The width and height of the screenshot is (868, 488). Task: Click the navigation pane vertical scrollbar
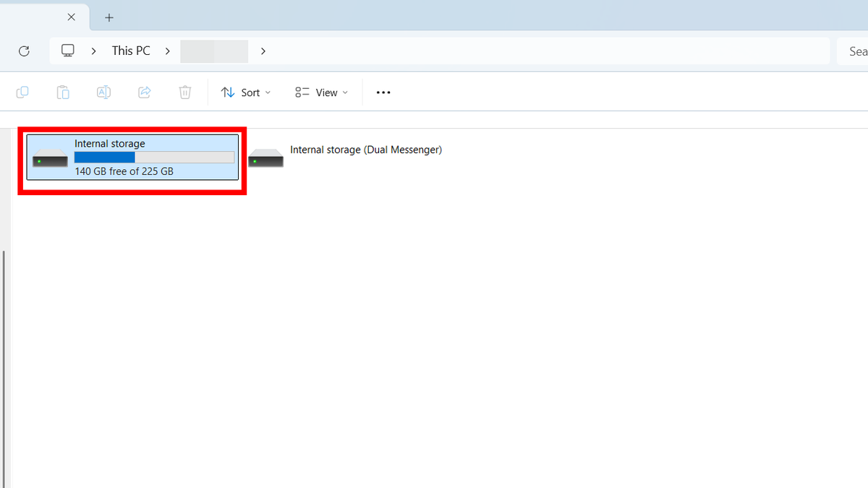click(3, 369)
